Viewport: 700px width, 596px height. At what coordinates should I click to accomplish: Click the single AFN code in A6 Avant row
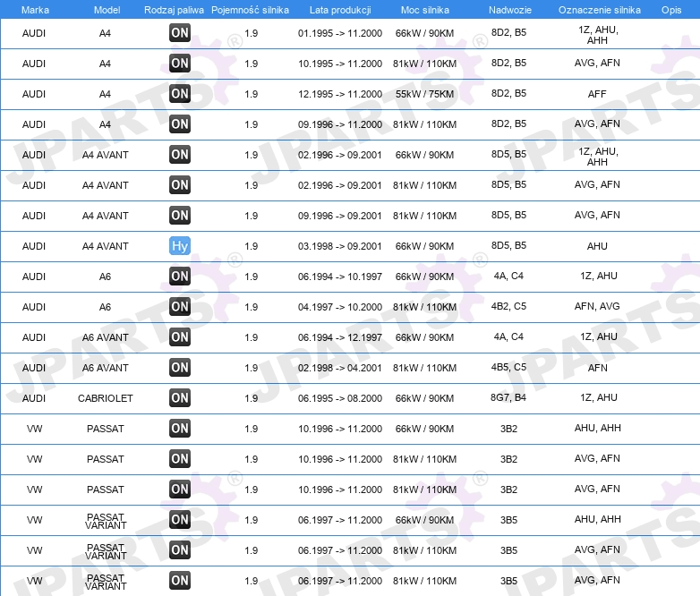[x=597, y=368]
